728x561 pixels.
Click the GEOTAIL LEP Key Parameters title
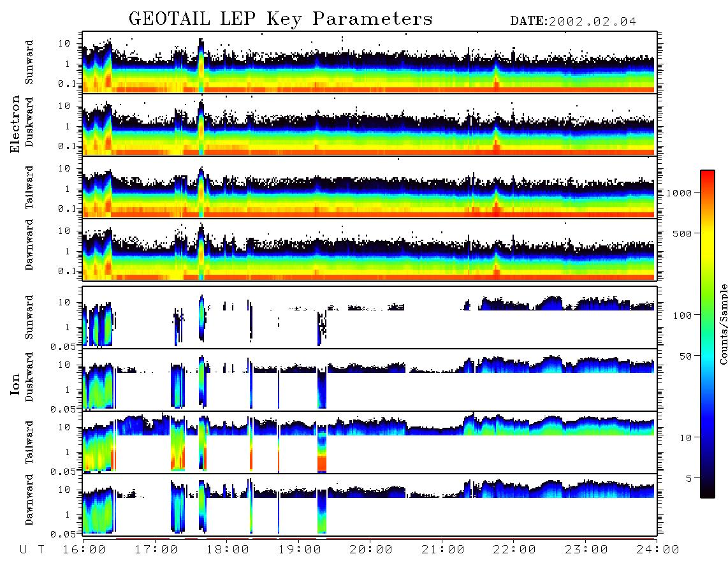tap(280, 19)
